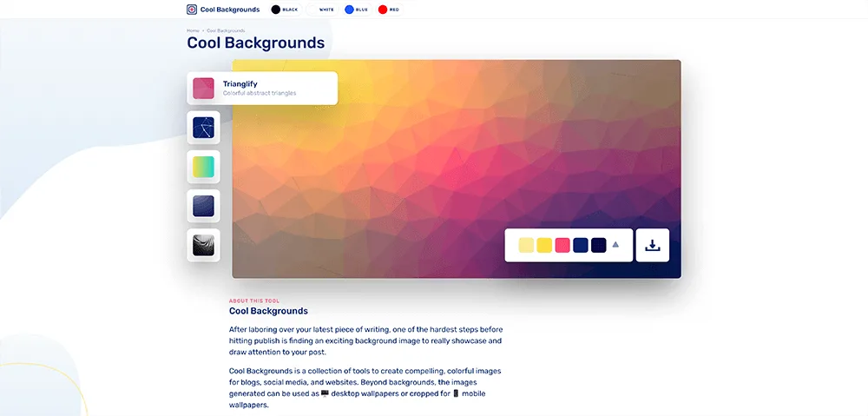Click the Cool Backgrounds logo icon
The image size is (868, 416).
(192, 10)
